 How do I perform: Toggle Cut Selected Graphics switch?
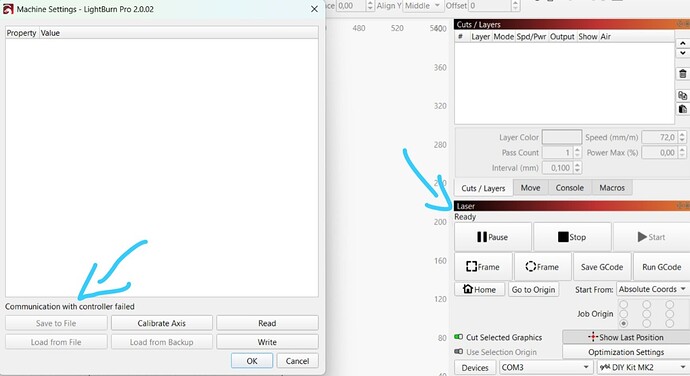(459, 337)
